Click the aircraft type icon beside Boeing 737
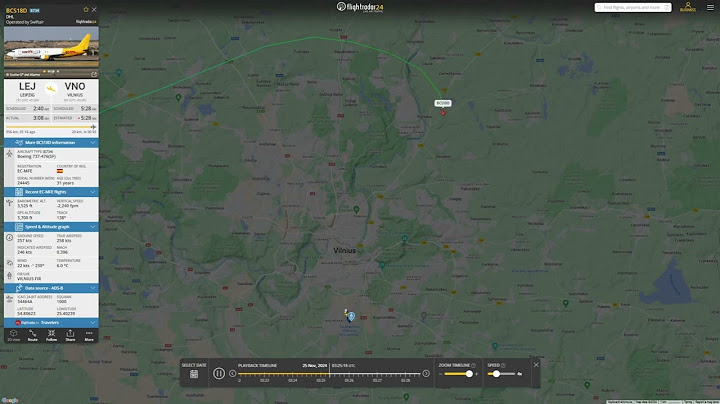 pos(10,154)
